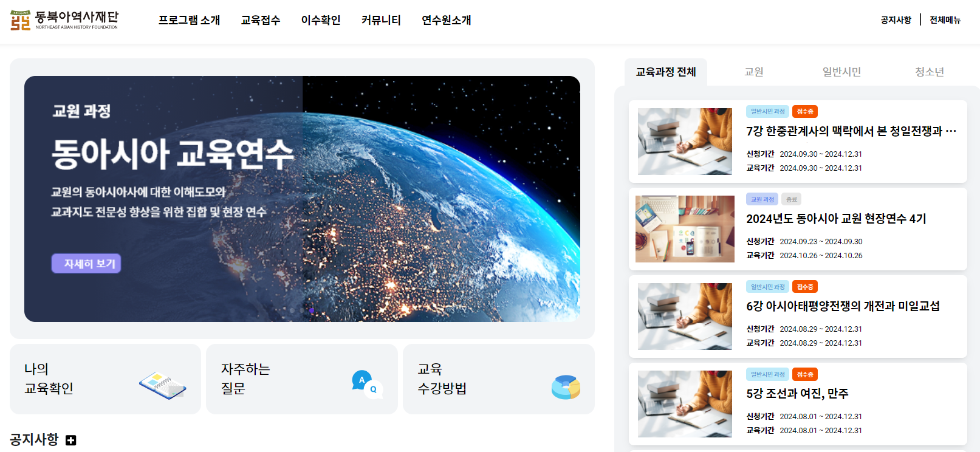The width and height of the screenshot is (980, 452).
Task: Go to the first banner slide dot
Action: pos(292,310)
